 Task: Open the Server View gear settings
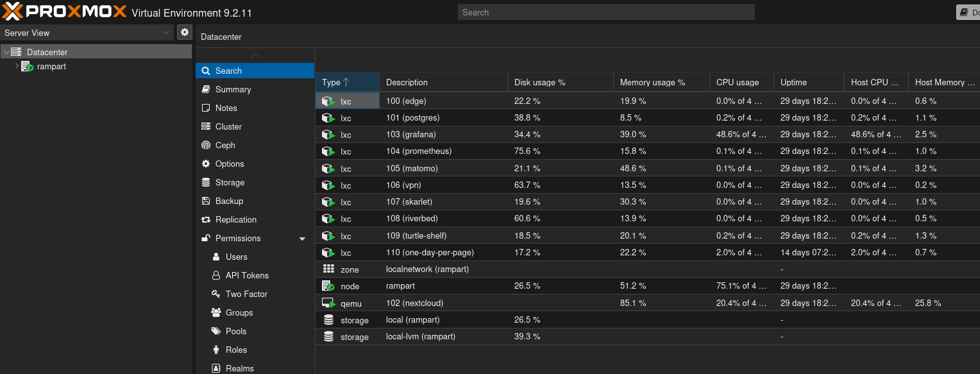tap(185, 32)
